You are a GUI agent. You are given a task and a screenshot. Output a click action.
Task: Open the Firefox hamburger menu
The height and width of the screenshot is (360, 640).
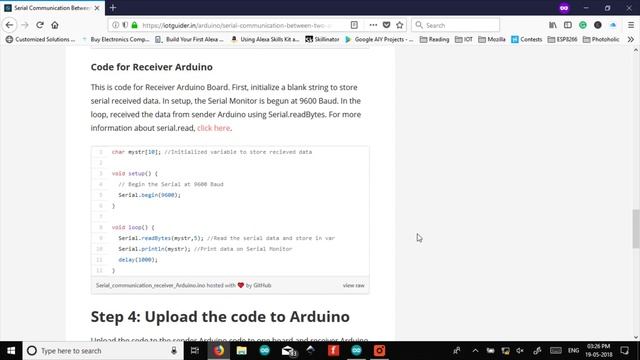(631, 25)
